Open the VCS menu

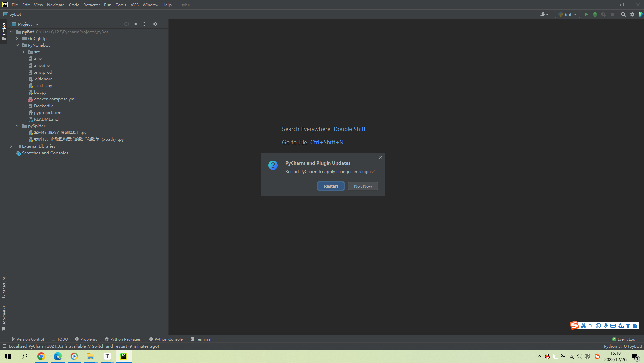[135, 5]
